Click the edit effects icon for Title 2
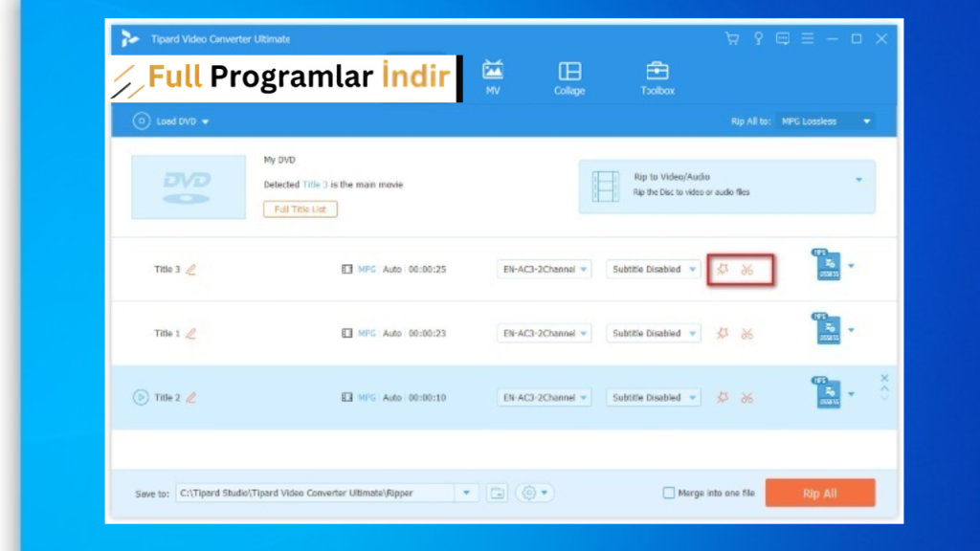980x551 pixels. pyautogui.click(x=723, y=397)
